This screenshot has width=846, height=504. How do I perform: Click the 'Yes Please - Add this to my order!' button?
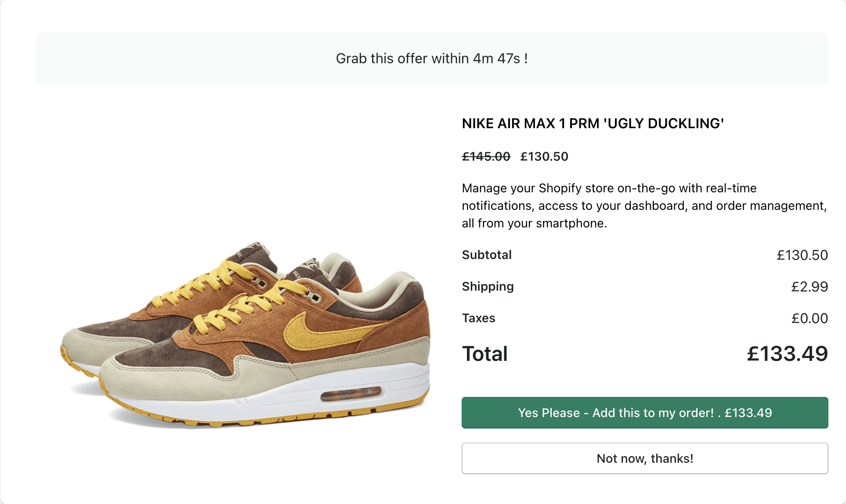[645, 413]
